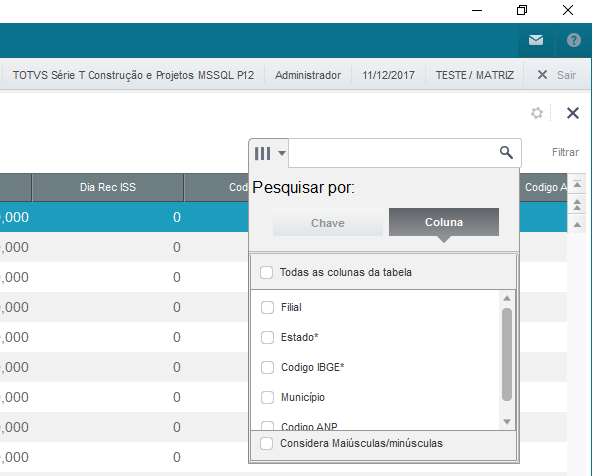Click the page up double arrow
The height and width of the screenshot is (476, 592).
(x=577, y=204)
